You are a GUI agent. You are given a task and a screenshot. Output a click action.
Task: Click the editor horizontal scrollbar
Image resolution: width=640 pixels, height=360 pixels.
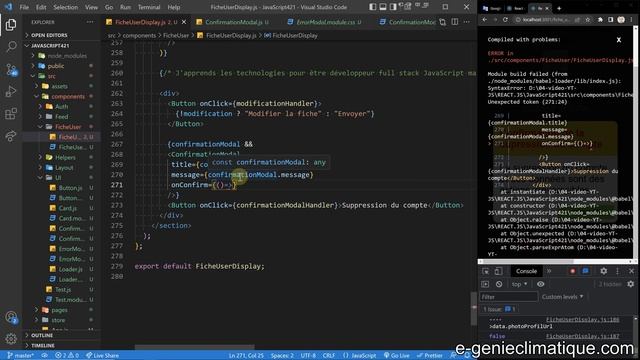point(194,347)
